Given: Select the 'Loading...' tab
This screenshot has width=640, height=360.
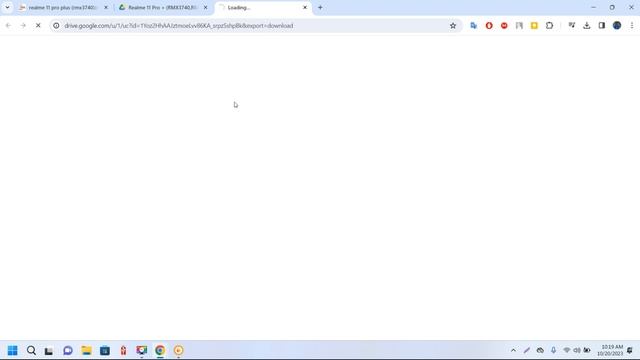Looking at the screenshot, I should (263, 7).
